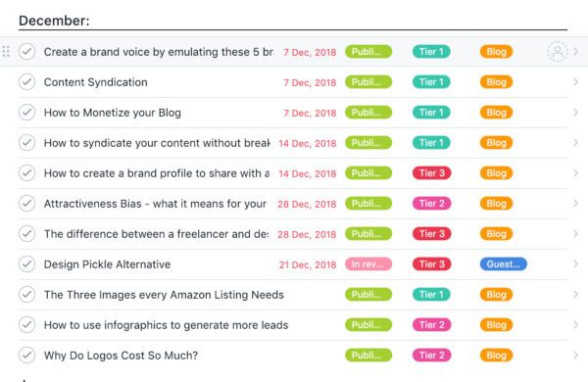Toggle completion circle for 'Design Pickle Alternative'

point(27,264)
